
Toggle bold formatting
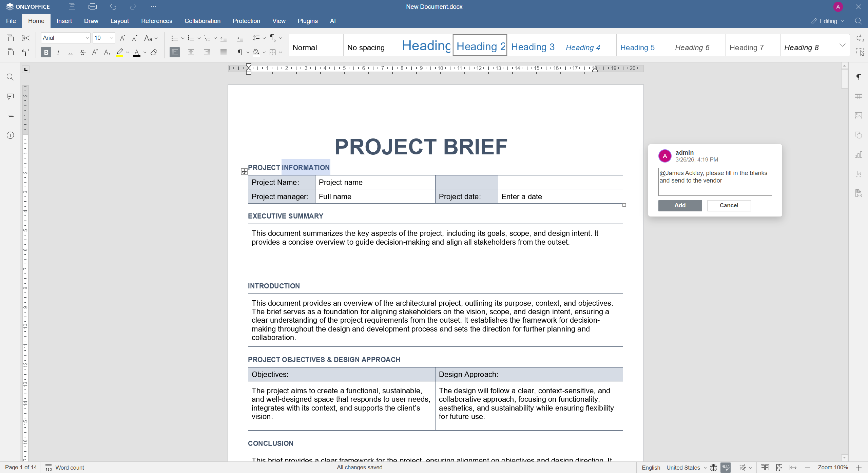pyautogui.click(x=46, y=52)
